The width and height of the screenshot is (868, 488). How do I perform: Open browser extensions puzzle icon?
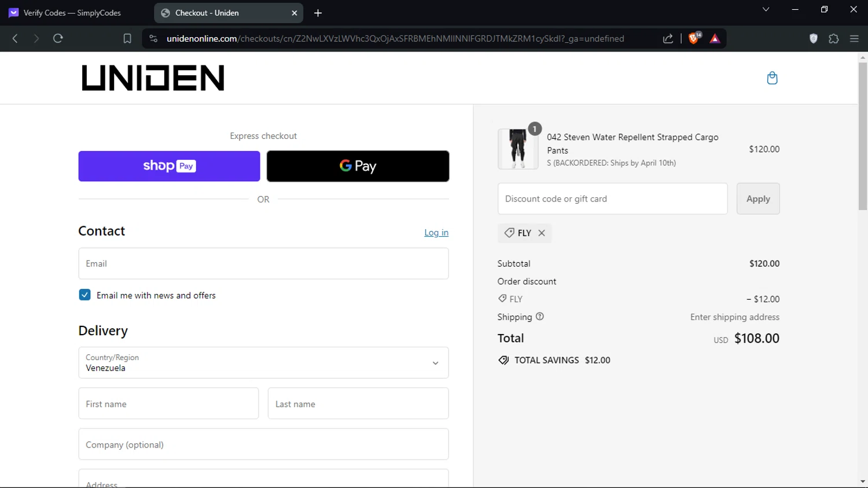pyautogui.click(x=834, y=38)
